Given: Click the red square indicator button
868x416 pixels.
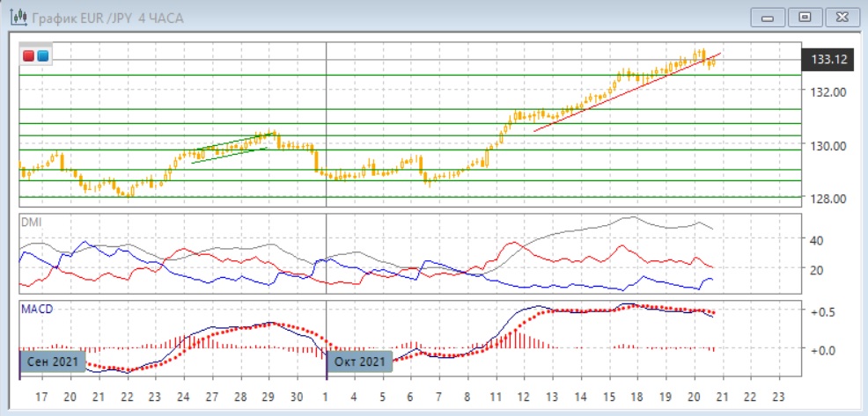Looking at the screenshot, I should point(28,57).
